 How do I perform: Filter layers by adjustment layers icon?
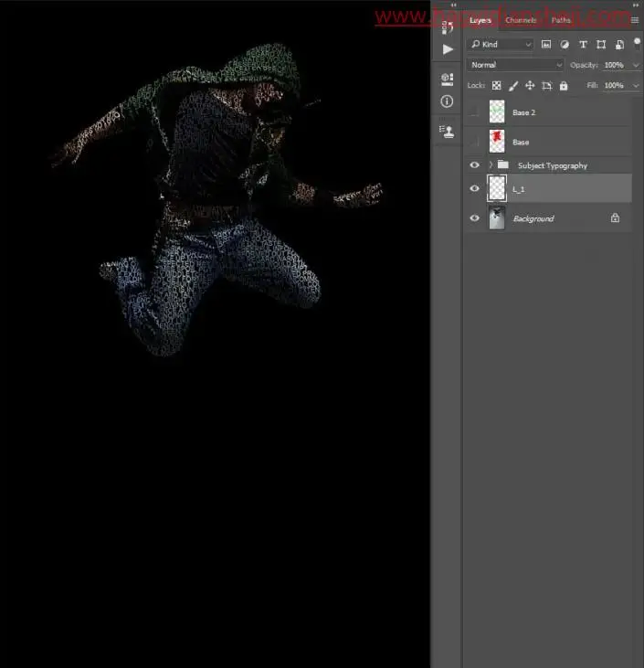[565, 44]
